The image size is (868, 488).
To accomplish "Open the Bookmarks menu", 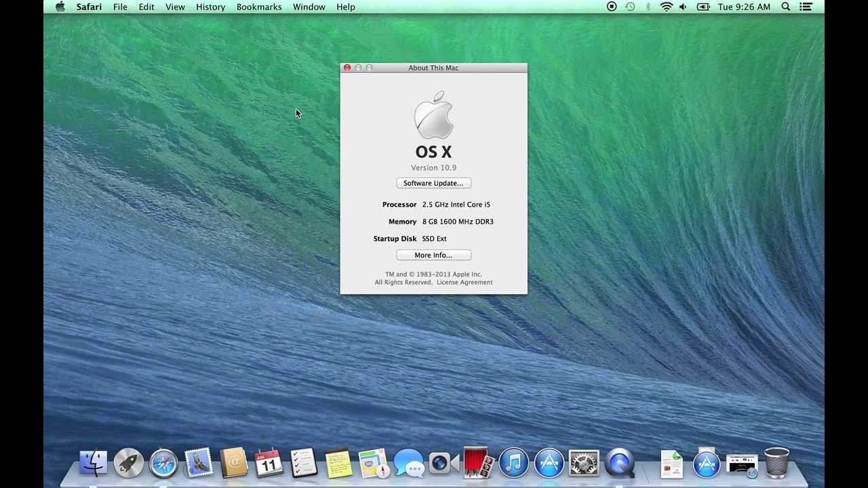I will [259, 7].
